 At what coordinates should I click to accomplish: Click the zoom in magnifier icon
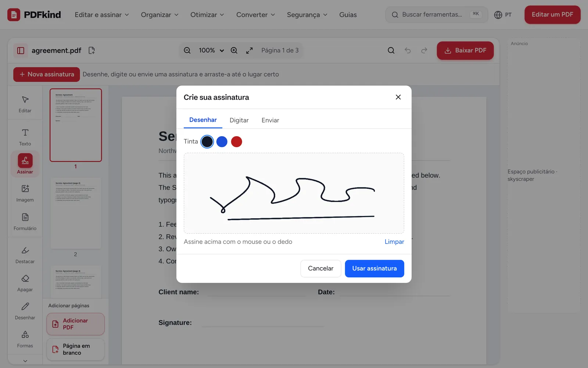coord(234,50)
